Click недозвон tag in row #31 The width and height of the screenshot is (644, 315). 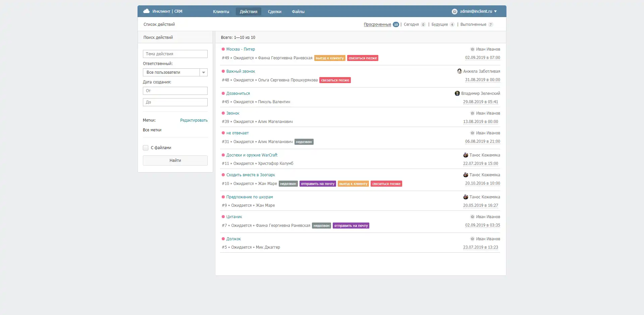click(304, 142)
